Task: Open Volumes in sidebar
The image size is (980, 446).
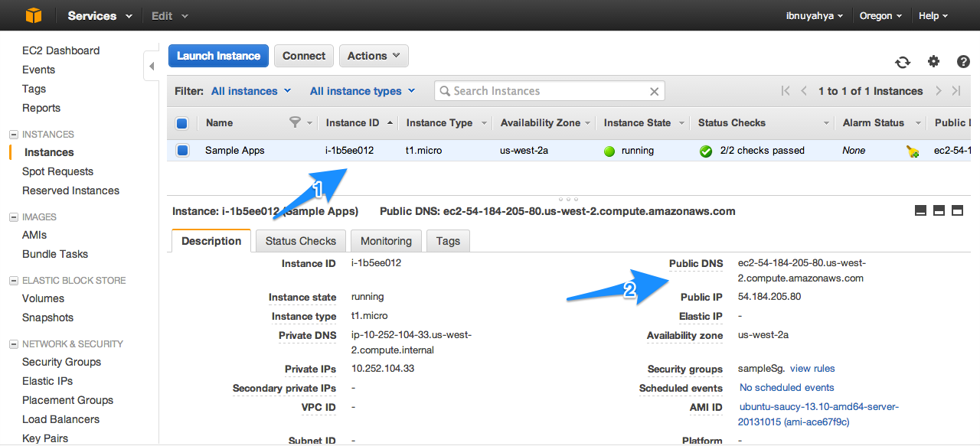Action: 43,298
